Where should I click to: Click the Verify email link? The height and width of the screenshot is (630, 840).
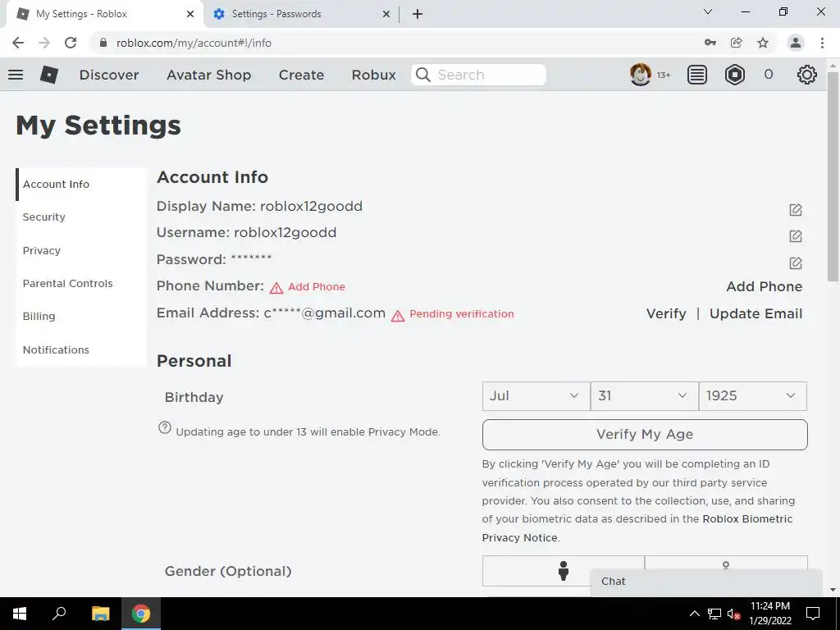(666, 313)
